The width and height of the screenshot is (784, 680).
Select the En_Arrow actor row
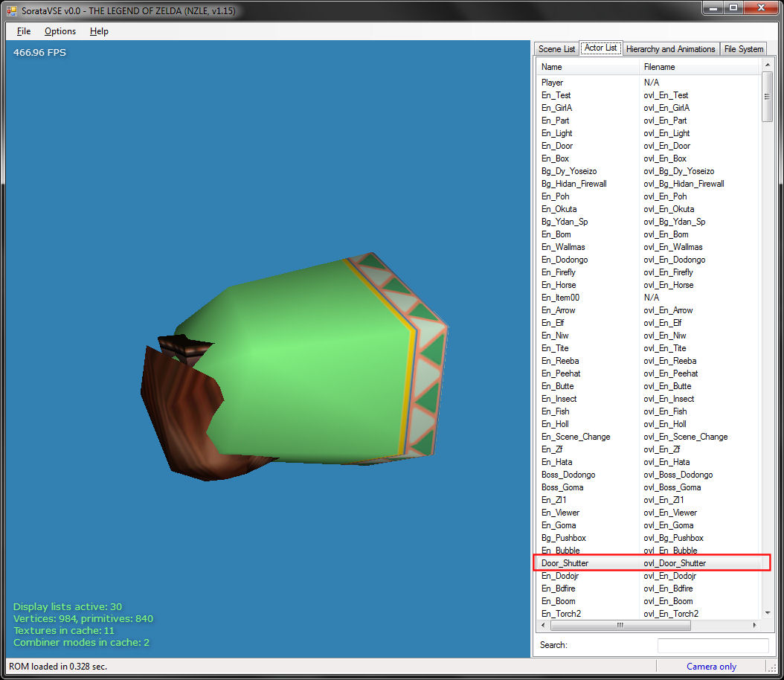tap(649, 310)
